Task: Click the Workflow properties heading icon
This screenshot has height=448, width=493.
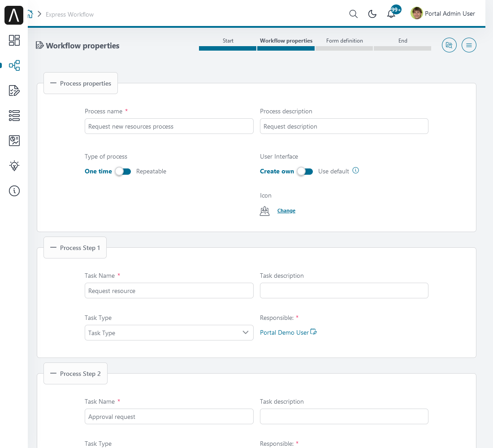Action: click(39, 45)
